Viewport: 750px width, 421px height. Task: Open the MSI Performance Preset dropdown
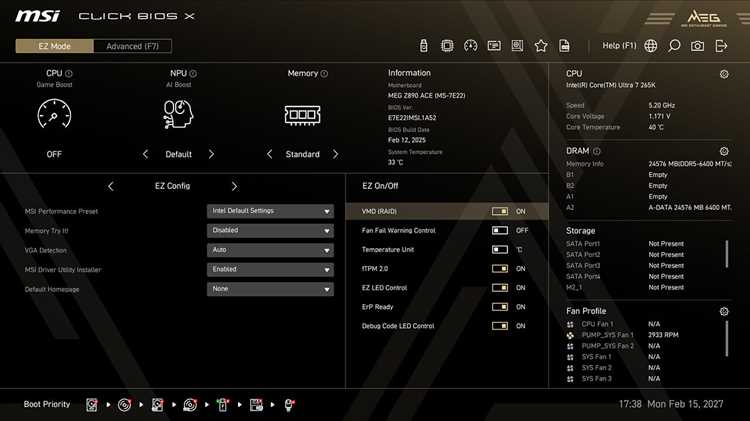[270, 211]
